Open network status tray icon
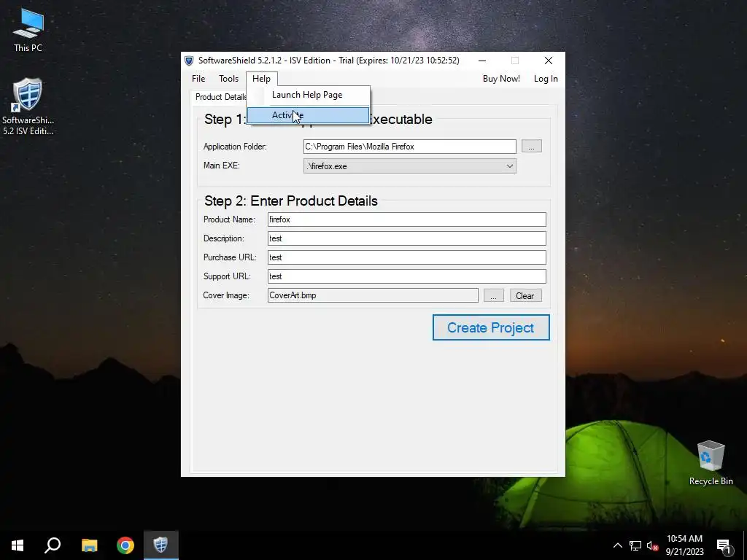The width and height of the screenshot is (747, 560). click(635, 545)
